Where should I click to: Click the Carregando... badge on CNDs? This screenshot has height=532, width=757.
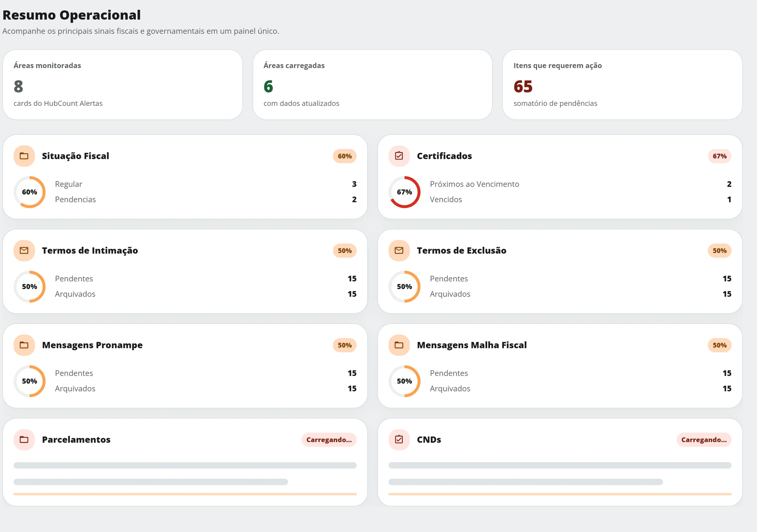(x=704, y=440)
